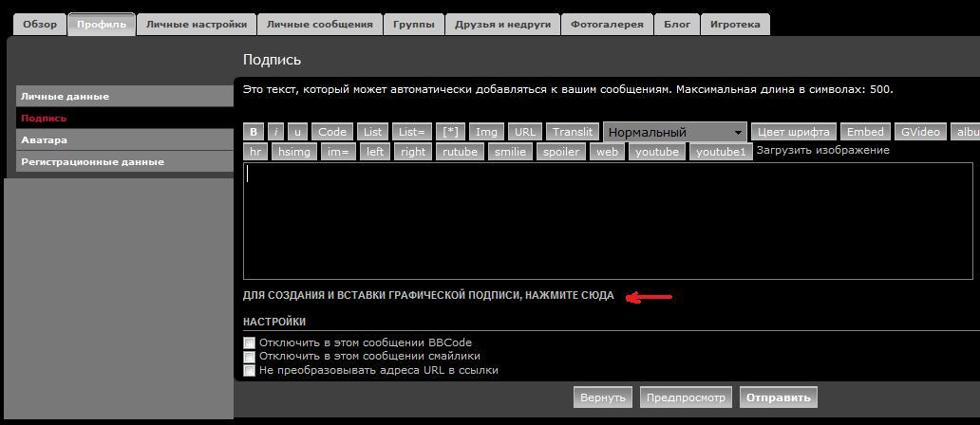Click the bold B formatting button

coord(254,132)
